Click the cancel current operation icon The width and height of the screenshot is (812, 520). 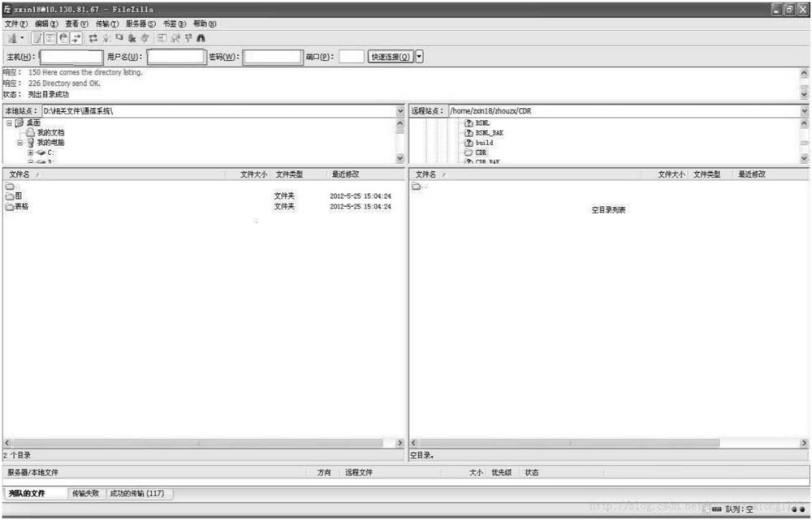pos(119,38)
